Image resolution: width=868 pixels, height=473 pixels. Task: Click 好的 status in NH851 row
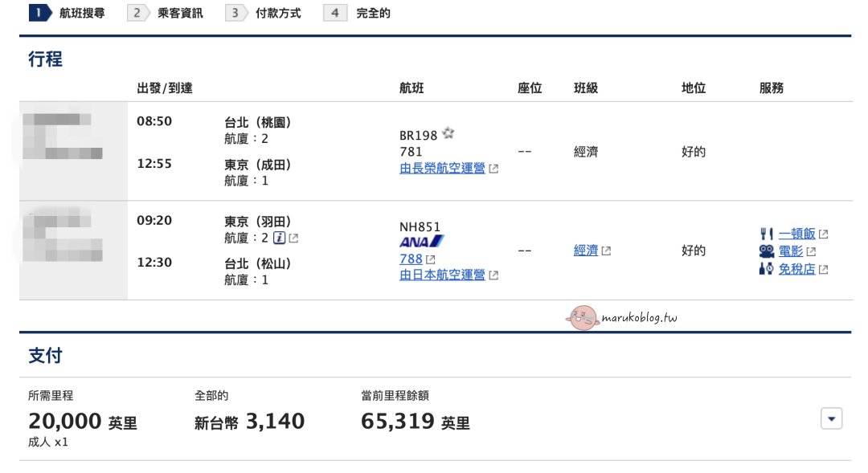click(x=693, y=251)
